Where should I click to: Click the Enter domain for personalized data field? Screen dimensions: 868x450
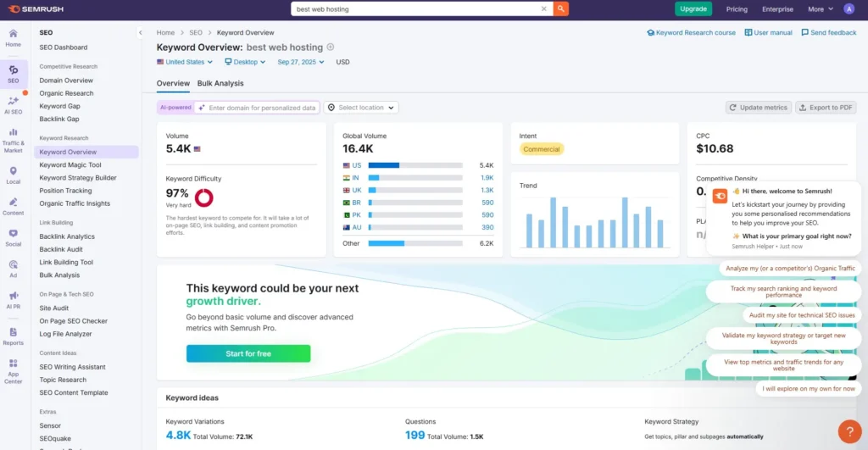pyautogui.click(x=258, y=108)
